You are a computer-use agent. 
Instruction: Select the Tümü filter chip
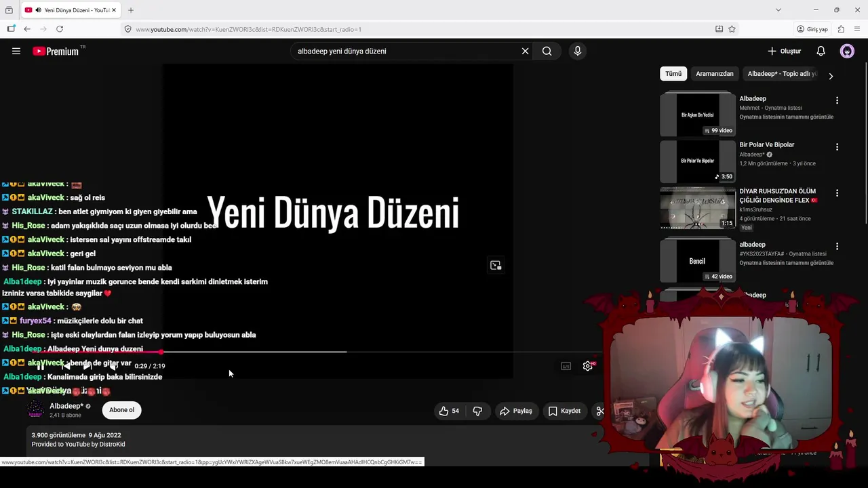click(673, 73)
